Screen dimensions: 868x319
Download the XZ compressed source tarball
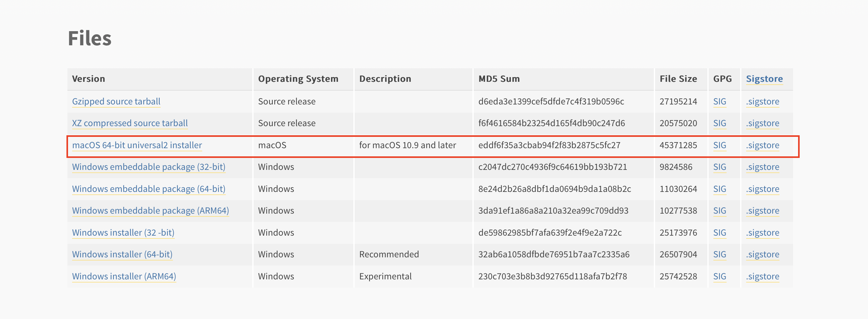tap(130, 124)
